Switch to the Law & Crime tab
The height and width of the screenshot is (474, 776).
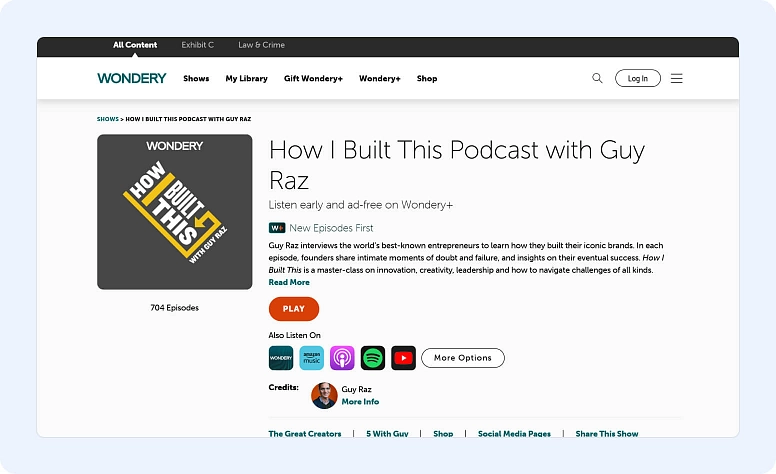[261, 45]
